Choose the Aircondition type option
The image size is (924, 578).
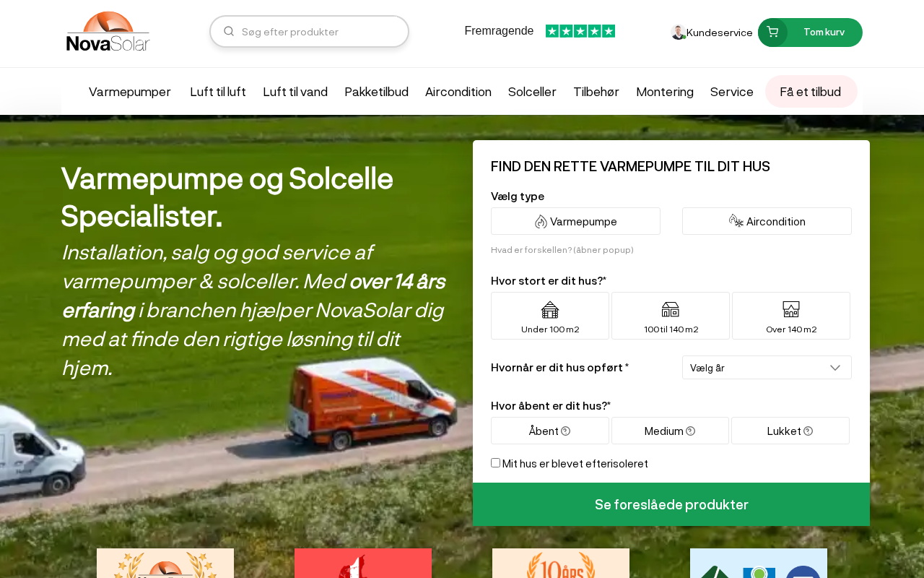(x=767, y=221)
